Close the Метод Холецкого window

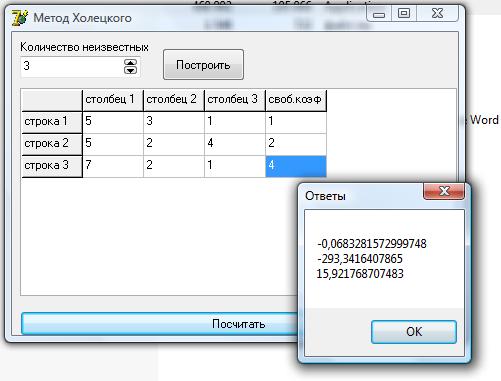(437, 14)
